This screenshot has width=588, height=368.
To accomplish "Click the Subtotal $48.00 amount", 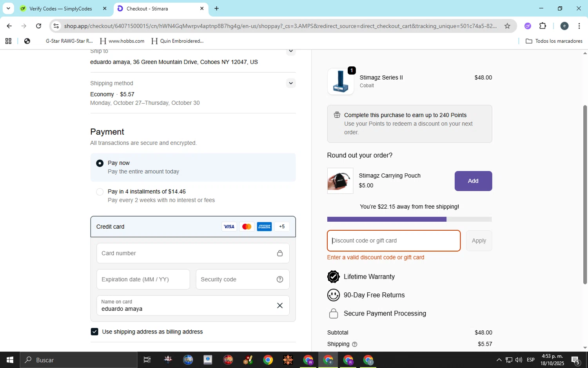I will pos(483,332).
